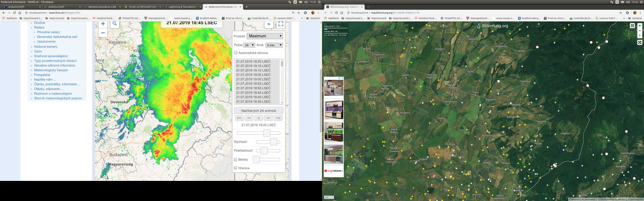The width and height of the screenshot is (644, 201).
Task: Open Blitzortung hamburger menu
Action: coord(632,26)
